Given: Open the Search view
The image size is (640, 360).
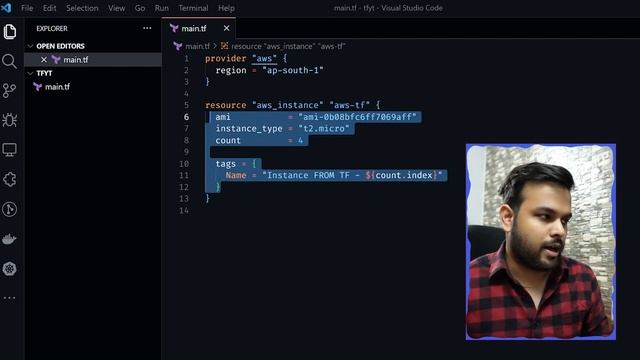Looking at the screenshot, I should [x=9, y=61].
